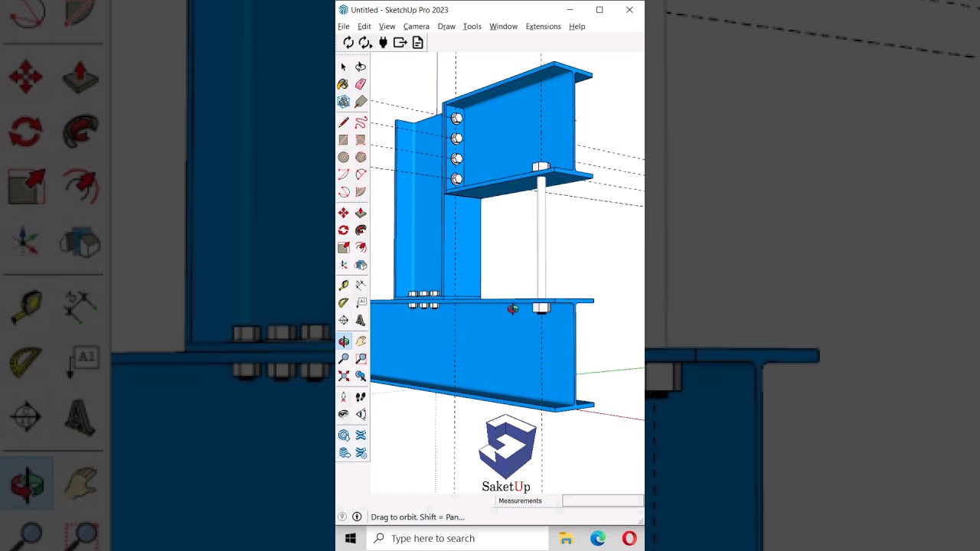
Task: Click the taskbar search box
Action: [457, 539]
